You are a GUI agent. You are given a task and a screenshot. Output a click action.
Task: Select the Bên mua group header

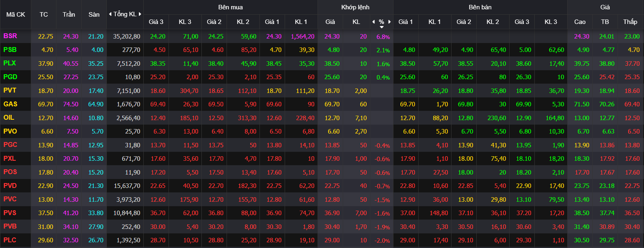click(x=231, y=7)
